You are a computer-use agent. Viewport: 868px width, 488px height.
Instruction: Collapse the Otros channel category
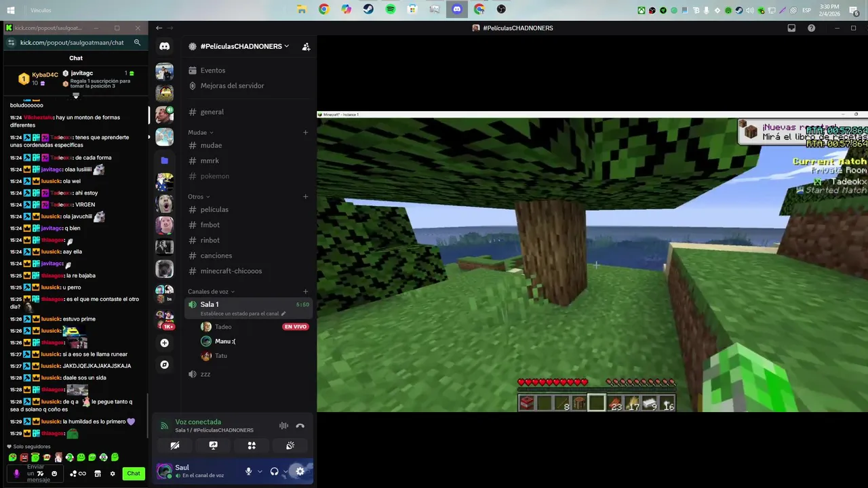(199, 197)
